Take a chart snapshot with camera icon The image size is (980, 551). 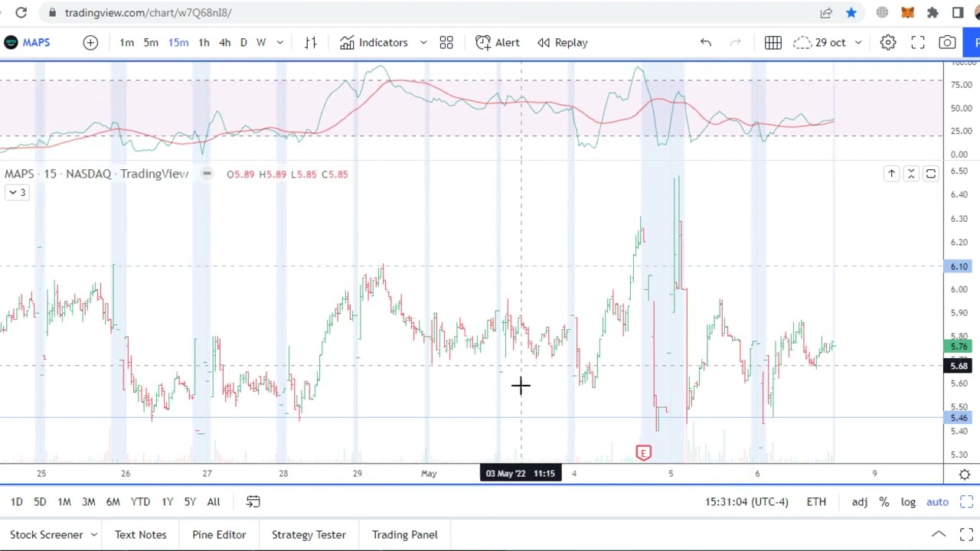(947, 42)
